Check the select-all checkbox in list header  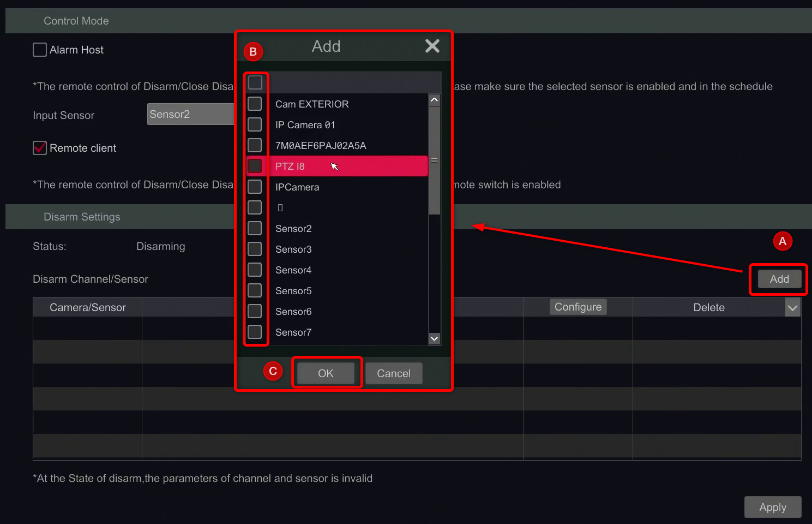pyautogui.click(x=255, y=83)
